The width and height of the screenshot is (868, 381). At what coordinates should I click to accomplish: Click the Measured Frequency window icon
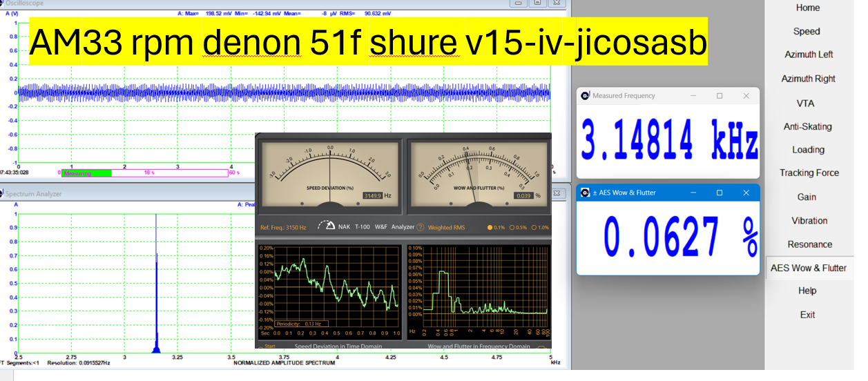pos(585,96)
